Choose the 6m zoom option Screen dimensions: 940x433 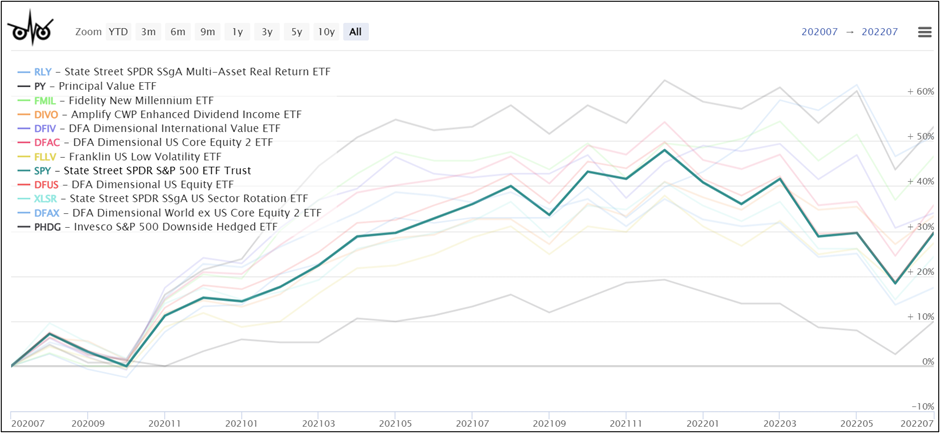click(178, 32)
